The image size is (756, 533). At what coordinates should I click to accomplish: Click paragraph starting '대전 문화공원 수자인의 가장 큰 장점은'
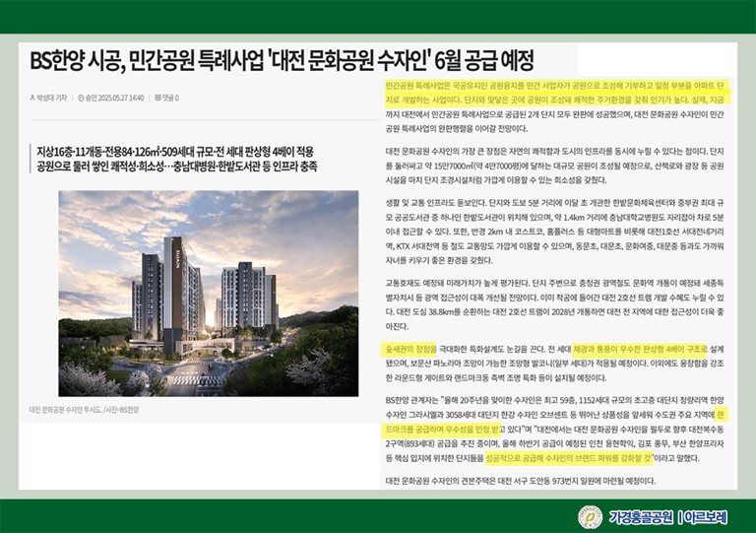tap(554, 166)
